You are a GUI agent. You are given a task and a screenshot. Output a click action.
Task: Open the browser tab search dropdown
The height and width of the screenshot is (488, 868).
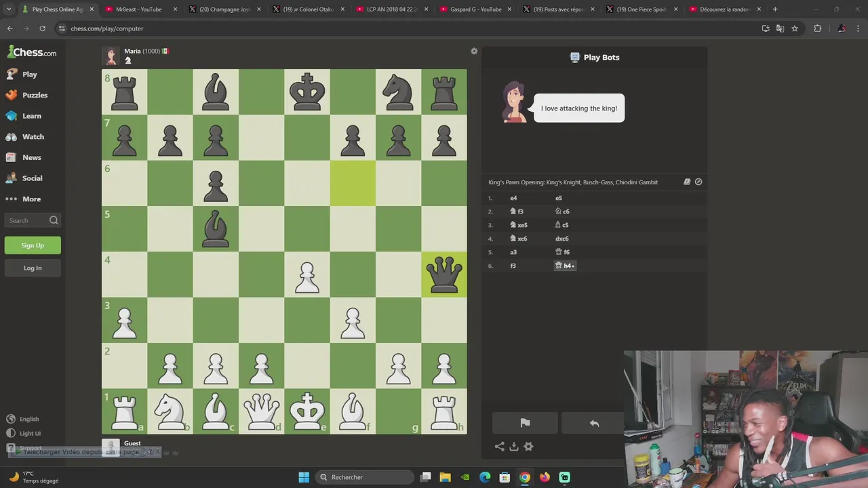click(x=9, y=9)
